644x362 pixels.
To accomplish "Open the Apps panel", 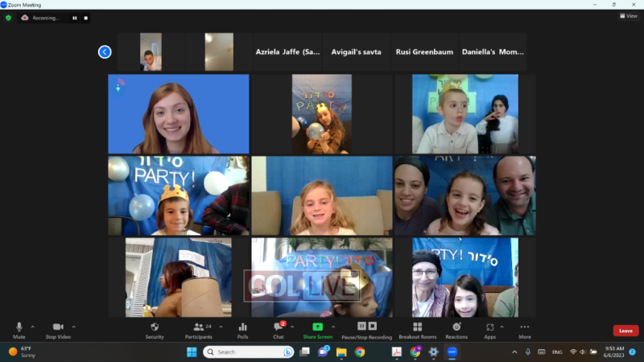I will [x=489, y=329].
